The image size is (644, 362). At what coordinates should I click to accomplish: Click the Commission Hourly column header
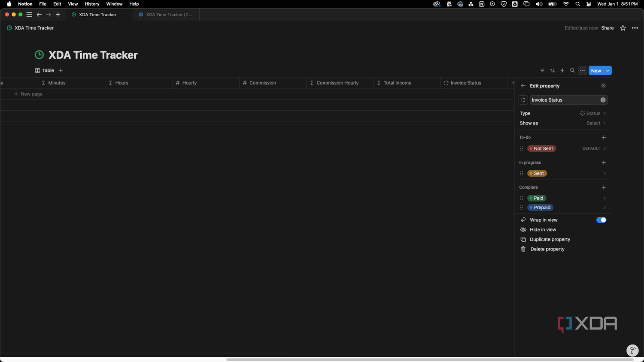[340, 83]
